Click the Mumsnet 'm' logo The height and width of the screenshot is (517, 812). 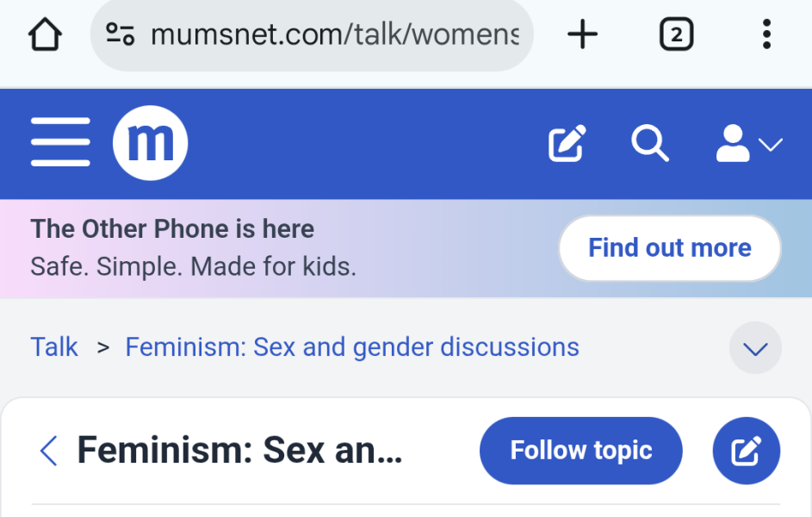[150, 143]
